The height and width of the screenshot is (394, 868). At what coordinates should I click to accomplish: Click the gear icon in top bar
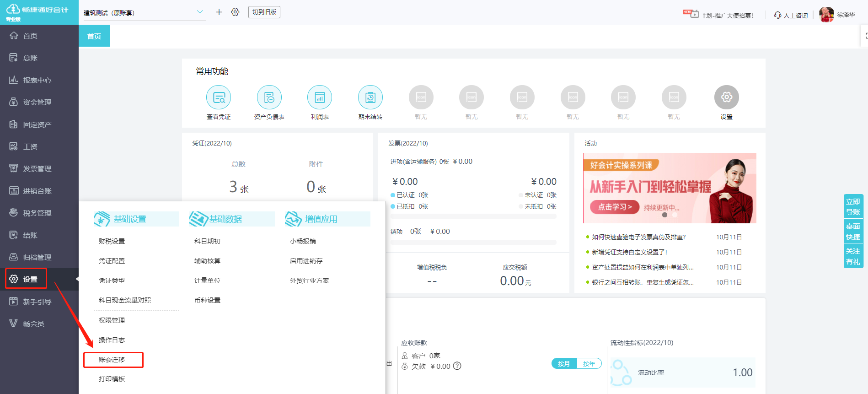[235, 12]
